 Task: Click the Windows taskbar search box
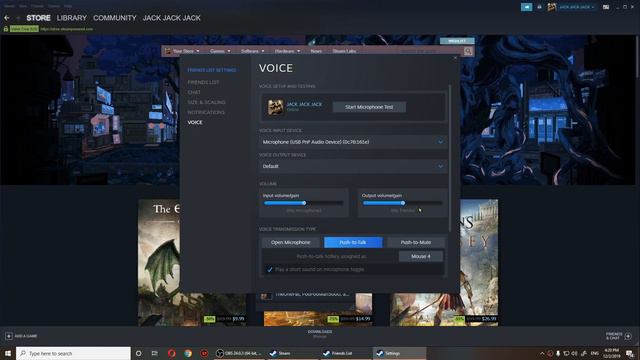(x=73, y=353)
